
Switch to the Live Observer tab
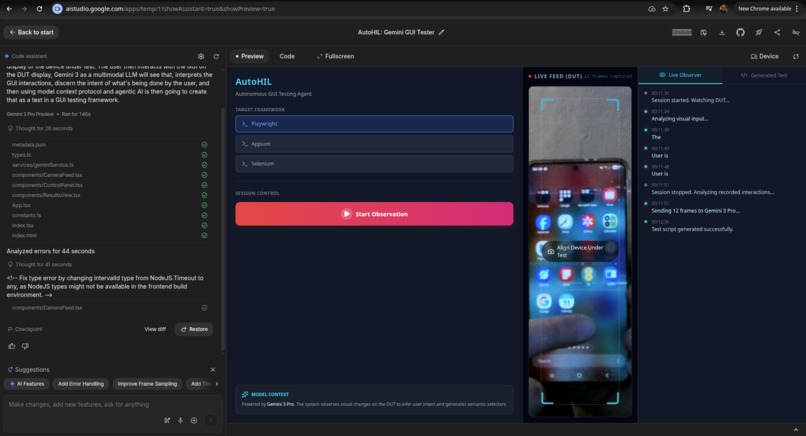[x=680, y=75]
